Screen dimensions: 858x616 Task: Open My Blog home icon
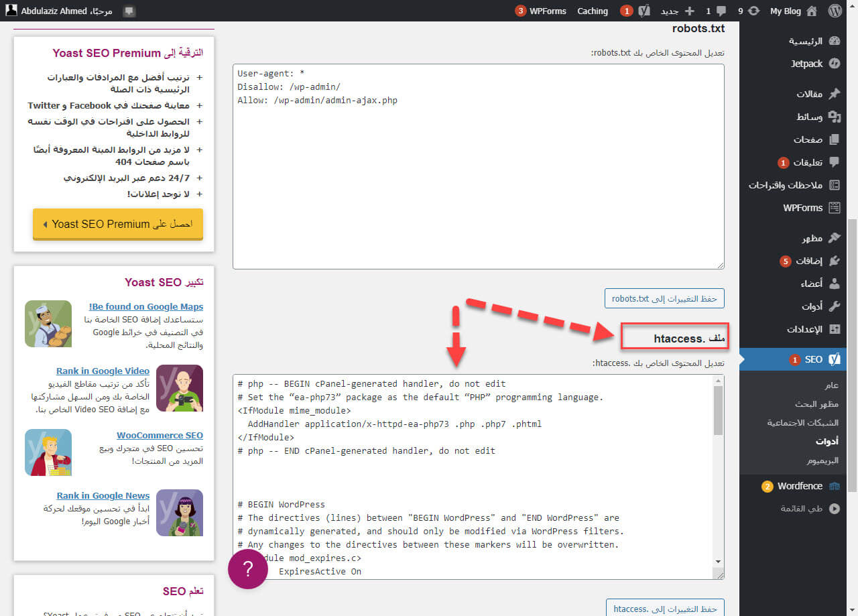(x=812, y=11)
